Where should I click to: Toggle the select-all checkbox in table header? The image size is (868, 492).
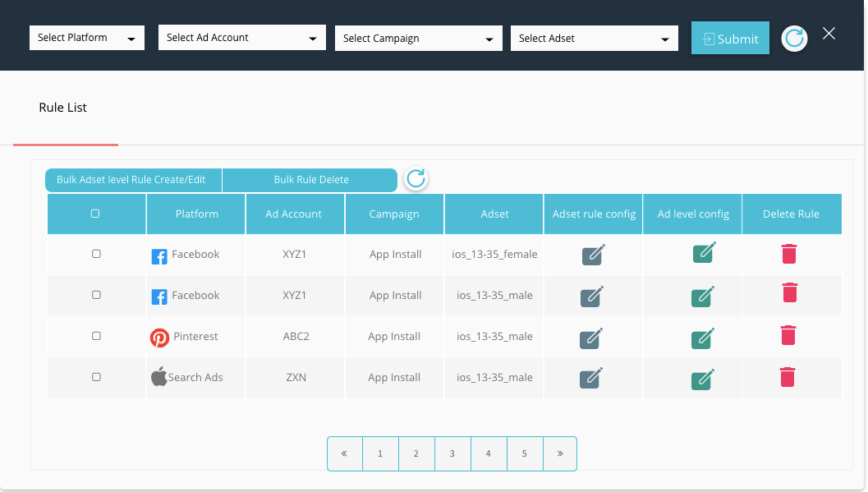click(96, 214)
